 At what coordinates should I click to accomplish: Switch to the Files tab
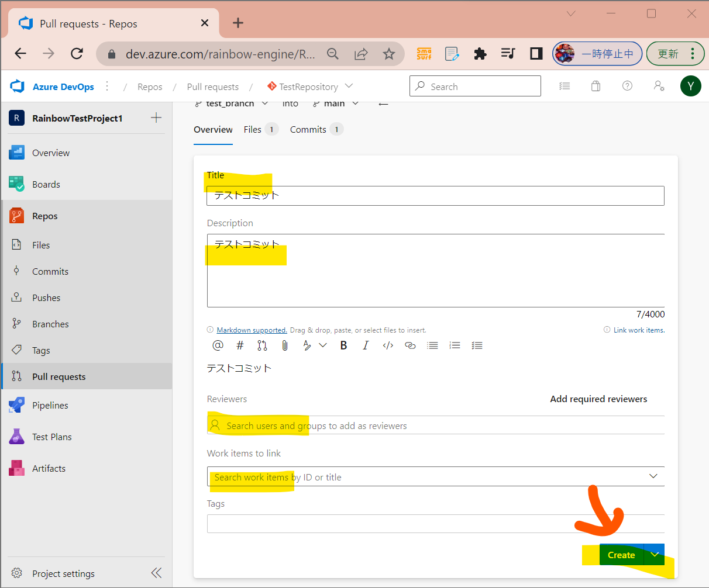[260, 130]
